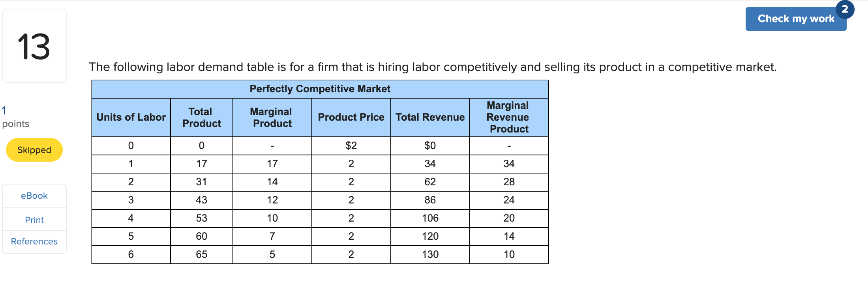Click the Skipped status badge
Screen dimensions: 868x304
click(x=34, y=150)
